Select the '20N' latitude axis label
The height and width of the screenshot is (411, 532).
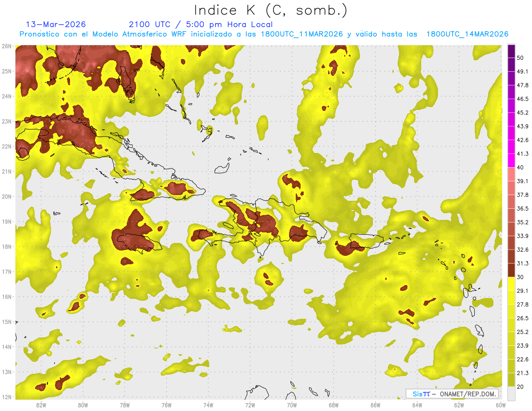(7, 196)
